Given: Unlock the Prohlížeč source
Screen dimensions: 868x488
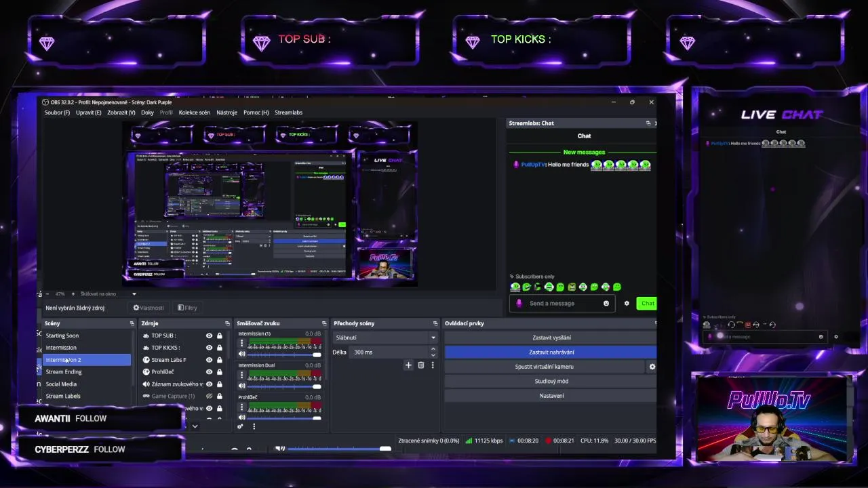Looking at the screenshot, I should [x=219, y=372].
